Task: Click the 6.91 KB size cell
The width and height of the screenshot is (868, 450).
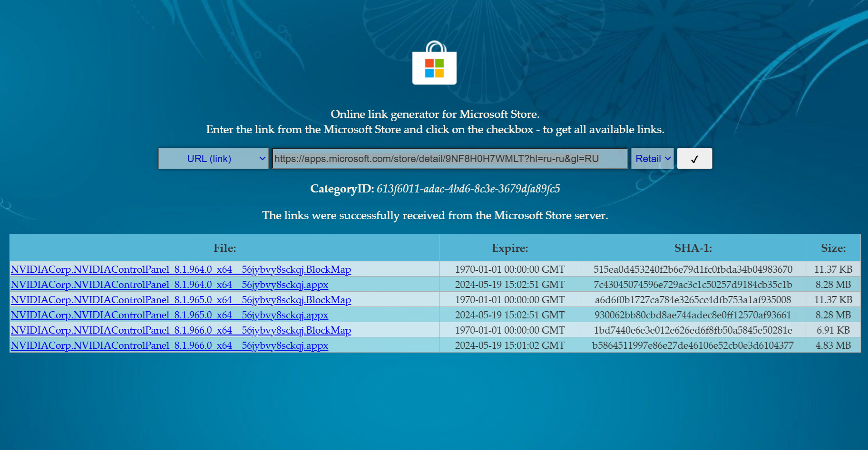Action: 833,330
